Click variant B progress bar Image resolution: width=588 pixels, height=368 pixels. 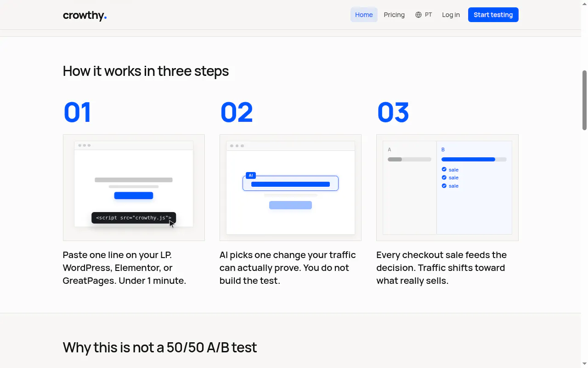474,160
